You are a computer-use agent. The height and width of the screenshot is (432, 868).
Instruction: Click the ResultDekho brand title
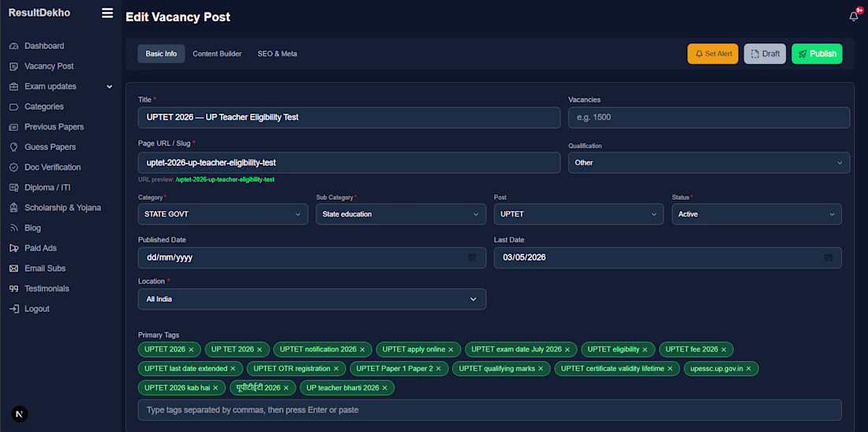(x=39, y=13)
